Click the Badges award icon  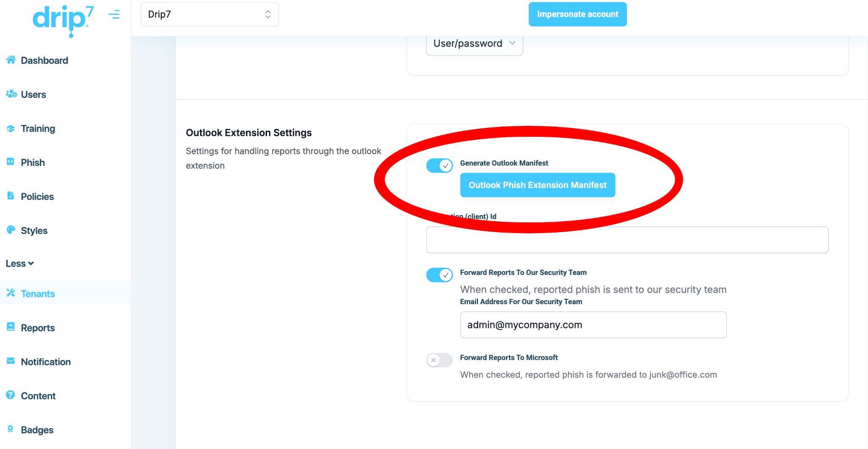click(11, 429)
